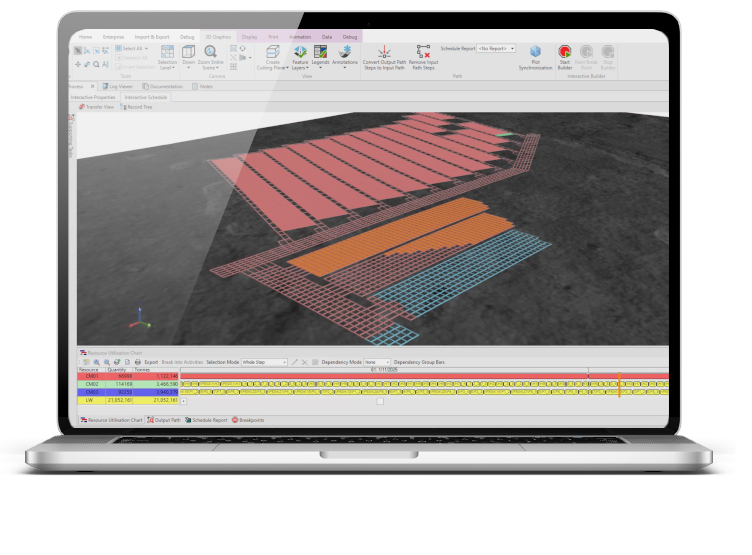
Task: Tick the small checkbox below the timeline bars
Action: [x=380, y=401]
